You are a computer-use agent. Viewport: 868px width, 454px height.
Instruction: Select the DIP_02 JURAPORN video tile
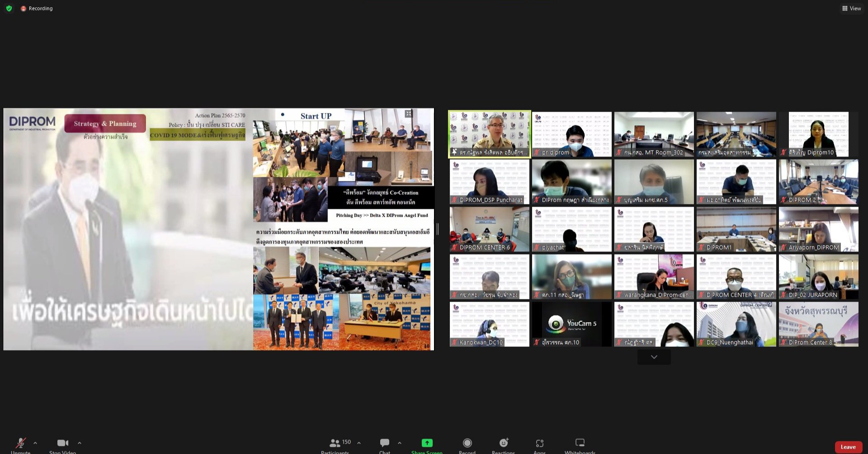tap(818, 277)
